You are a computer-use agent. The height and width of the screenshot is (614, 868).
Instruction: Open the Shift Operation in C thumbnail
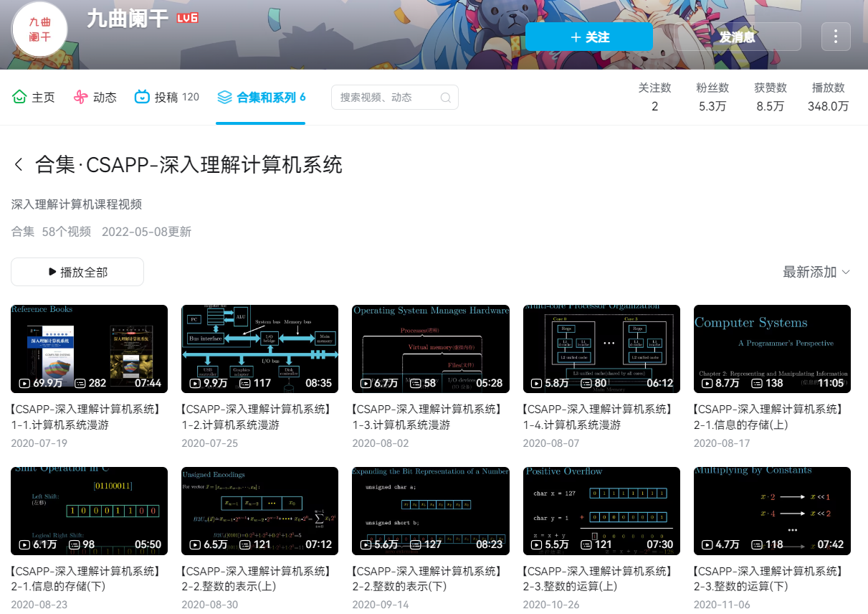point(89,511)
